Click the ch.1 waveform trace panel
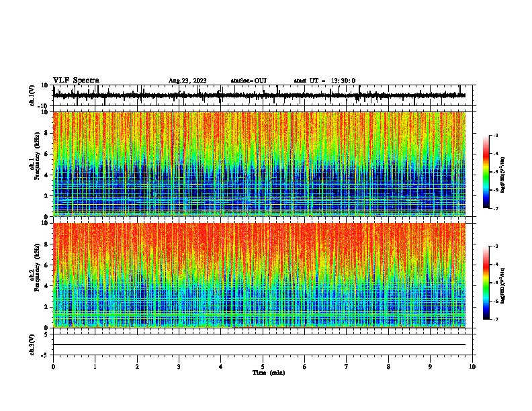The width and height of the screenshot is (532, 411). [263, 95]
